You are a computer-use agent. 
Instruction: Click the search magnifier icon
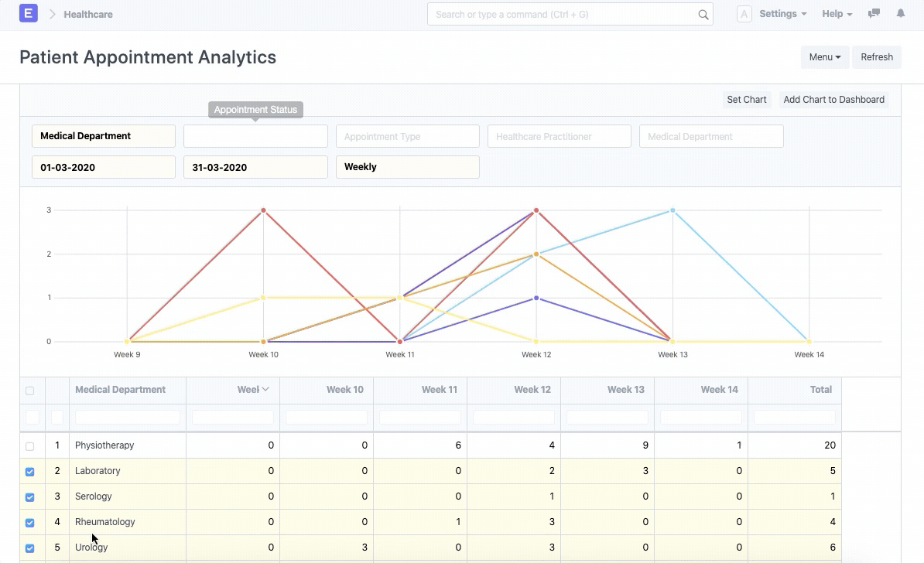(703, 15)
